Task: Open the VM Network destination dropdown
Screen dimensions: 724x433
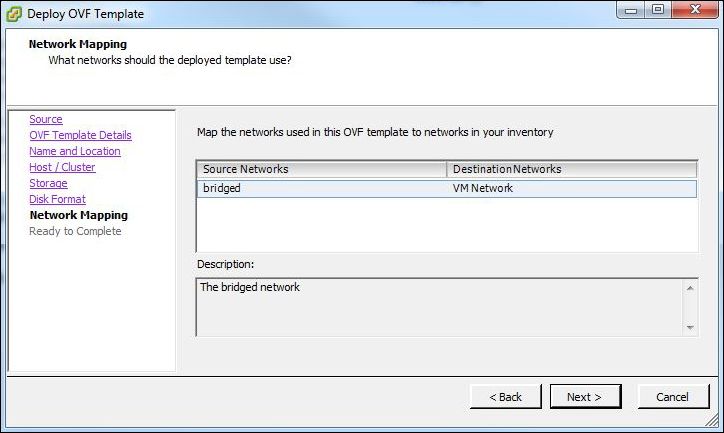Action: (x=571, y=188)
